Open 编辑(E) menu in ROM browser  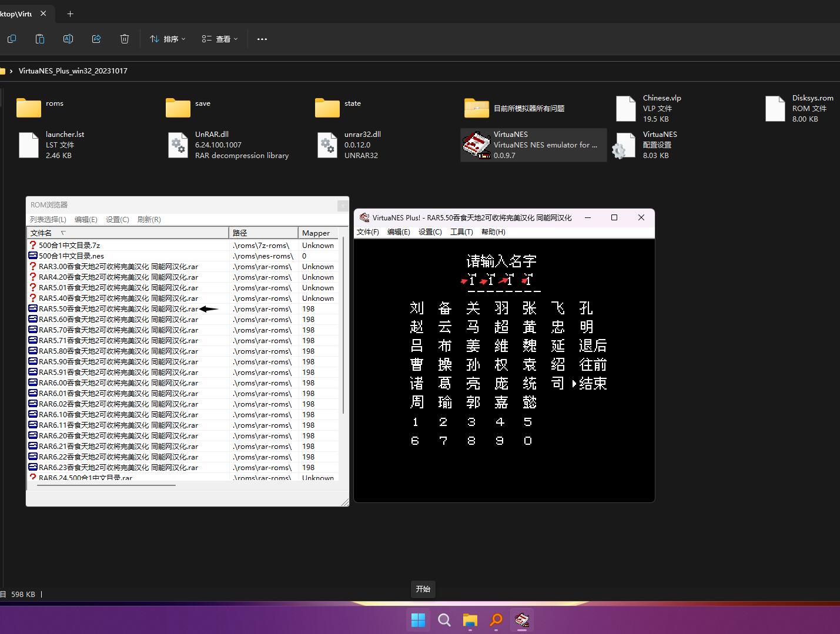click(x=86, y=219)
